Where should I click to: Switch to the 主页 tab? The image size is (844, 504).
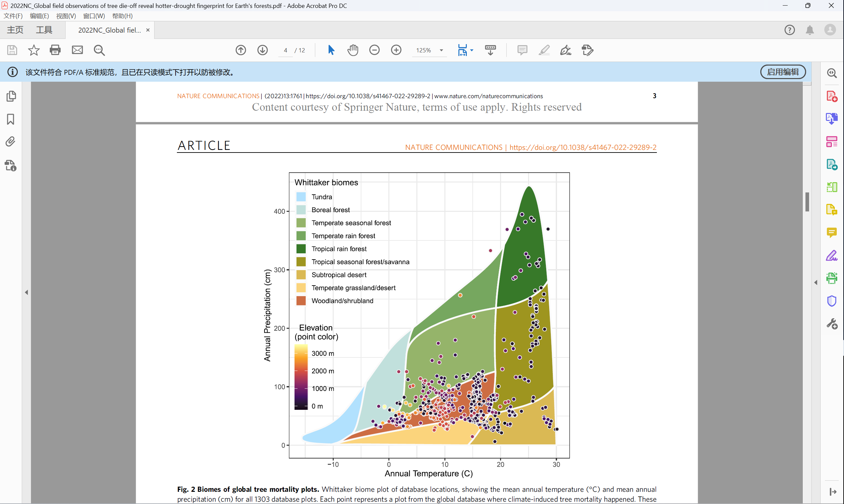(15, 30)
